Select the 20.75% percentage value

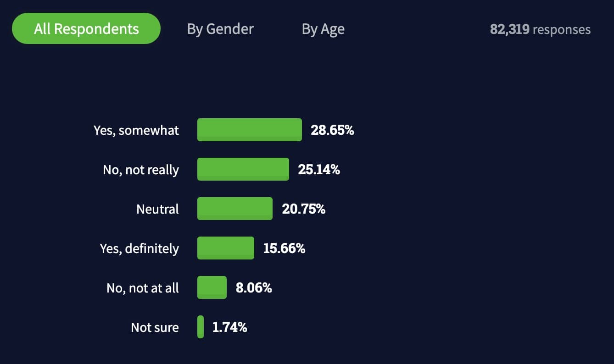[x=303, y=209]
